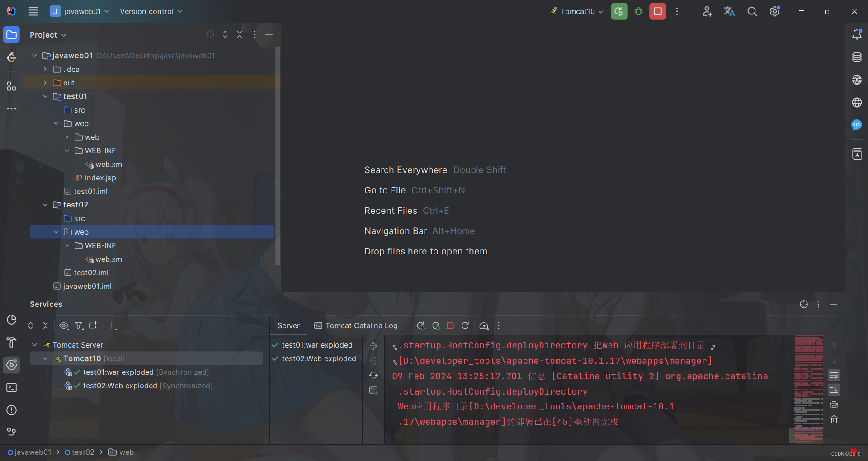Open the Terminal tool window
The width and height of the screenshot is (868, 461).
click(11, 387)
